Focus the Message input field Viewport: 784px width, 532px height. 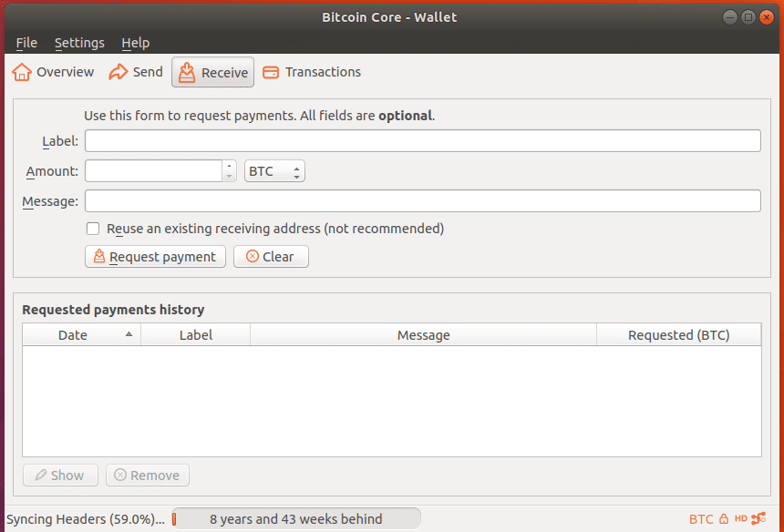[x=423, y=200]
